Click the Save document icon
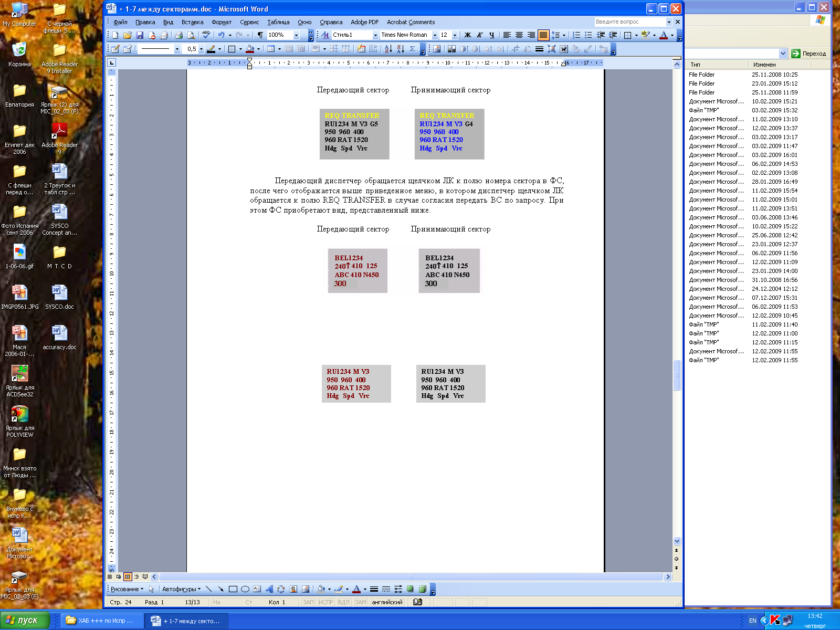Viewport: 840px width, 630px height. pyautogui.click(x=140, y=35)
